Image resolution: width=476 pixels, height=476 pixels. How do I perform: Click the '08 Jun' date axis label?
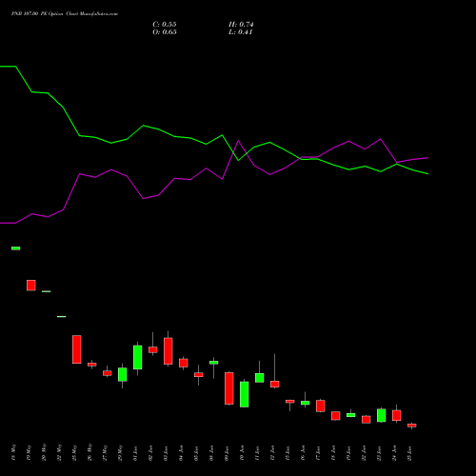pyautogui.click(x=211, y=453)
